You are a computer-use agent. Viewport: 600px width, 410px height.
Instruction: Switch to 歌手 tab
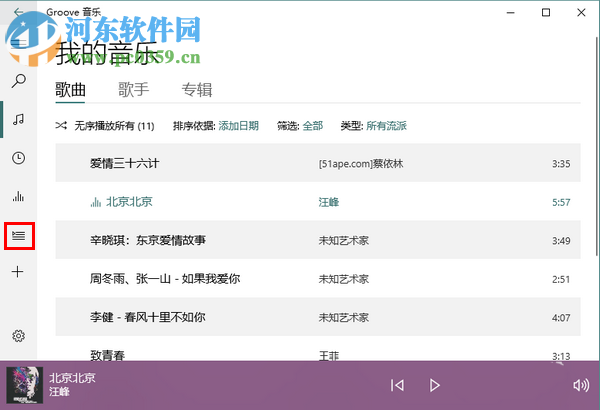(133, 90)
